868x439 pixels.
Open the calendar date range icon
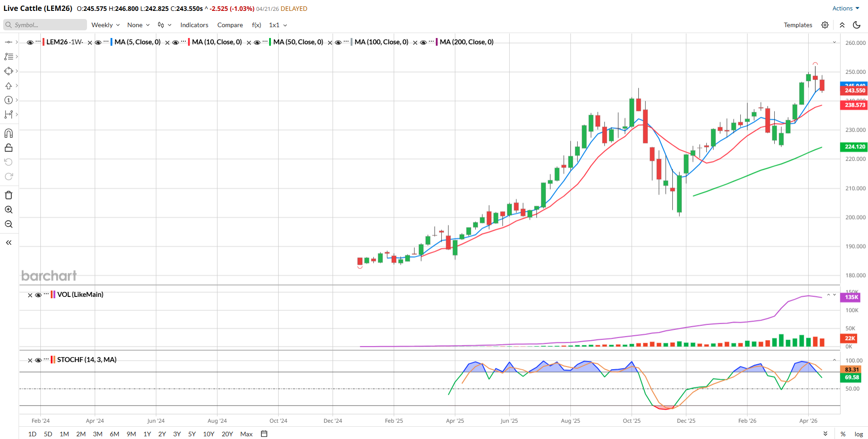coord(264,434)
